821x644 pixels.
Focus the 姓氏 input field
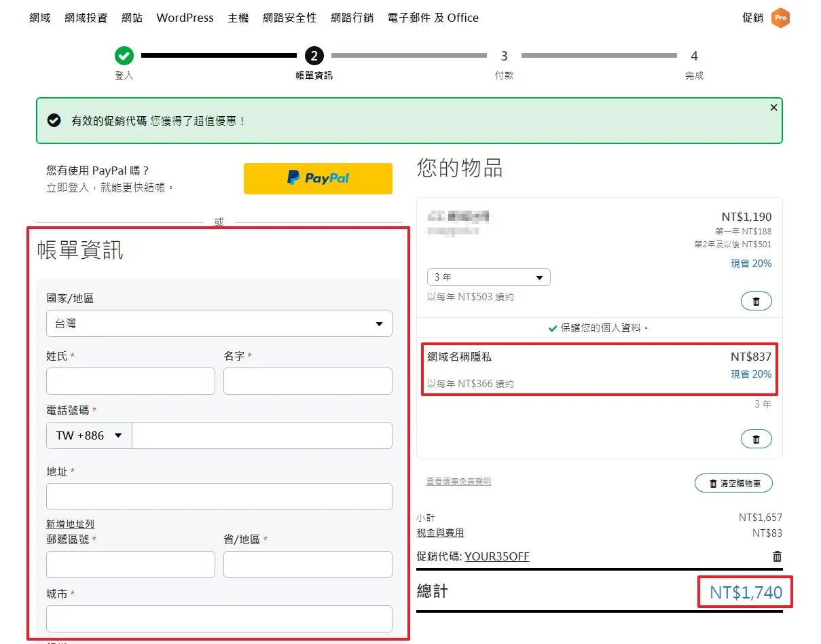coord(130,381)
